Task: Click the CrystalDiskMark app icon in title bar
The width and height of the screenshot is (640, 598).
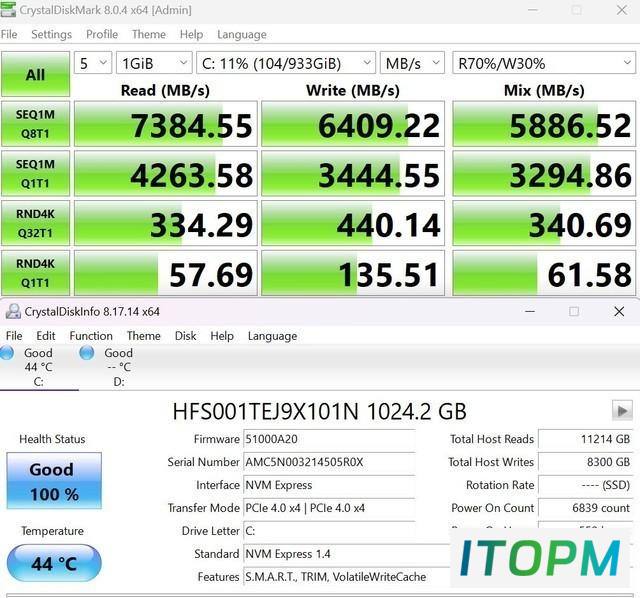Action: coord(7,9)
